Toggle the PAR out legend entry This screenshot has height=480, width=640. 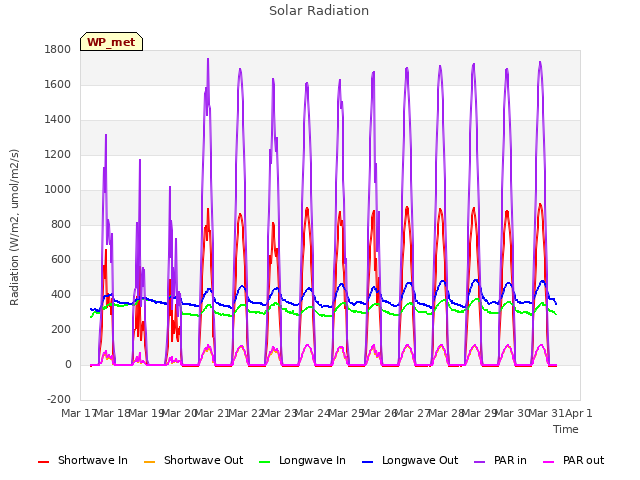(x=573, y=460)
